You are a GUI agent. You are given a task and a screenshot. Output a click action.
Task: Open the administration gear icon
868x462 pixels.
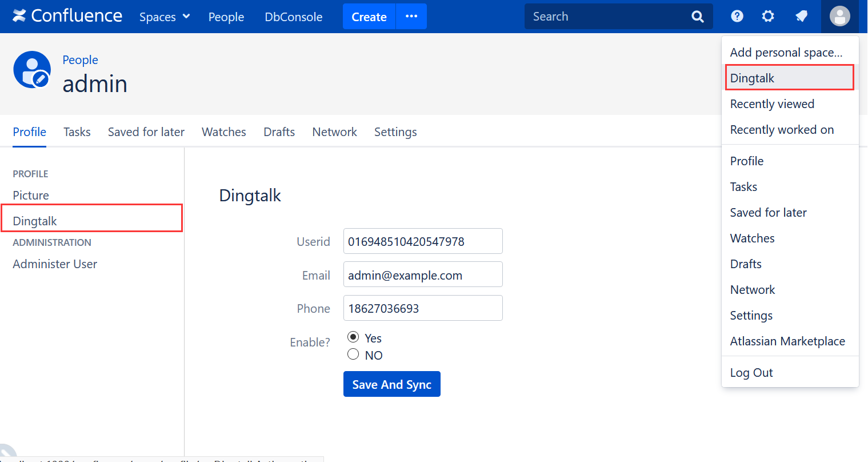pos(768,16)
